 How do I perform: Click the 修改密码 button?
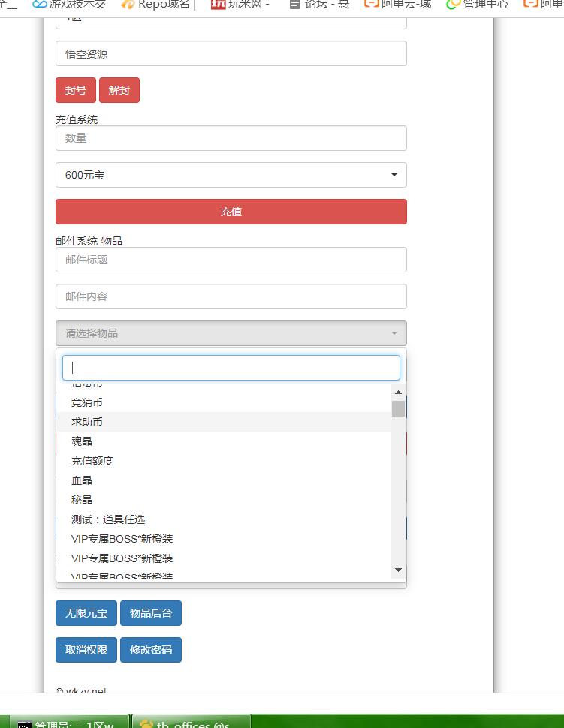150,650
